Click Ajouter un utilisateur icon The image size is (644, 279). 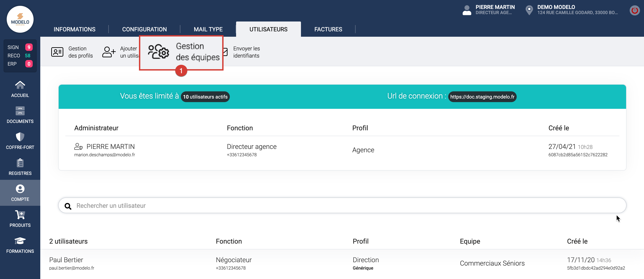point(109,52)
